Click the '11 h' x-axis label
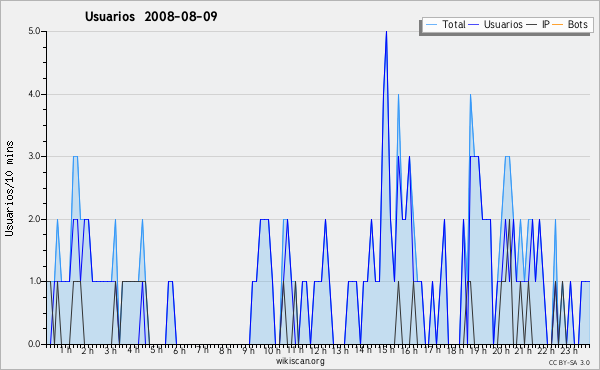The height and width of the screenshot is (370, 600). (295, 350)
